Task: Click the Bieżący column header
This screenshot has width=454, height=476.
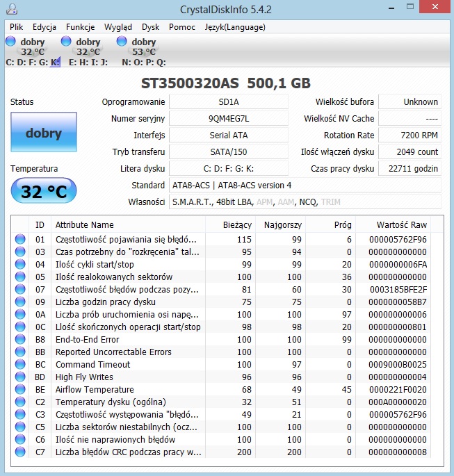Action: pos(230,225)
